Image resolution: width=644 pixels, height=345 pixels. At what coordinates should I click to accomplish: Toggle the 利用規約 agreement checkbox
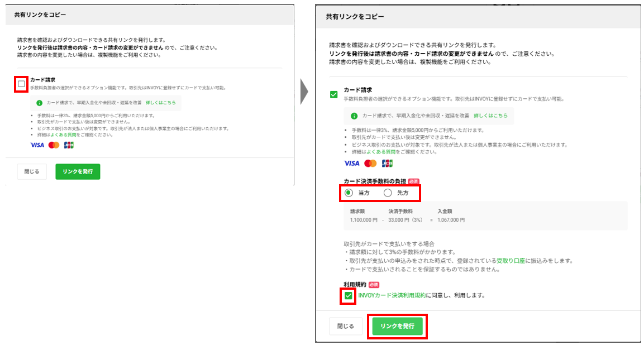pyautogui.click(x=349, y=295)
